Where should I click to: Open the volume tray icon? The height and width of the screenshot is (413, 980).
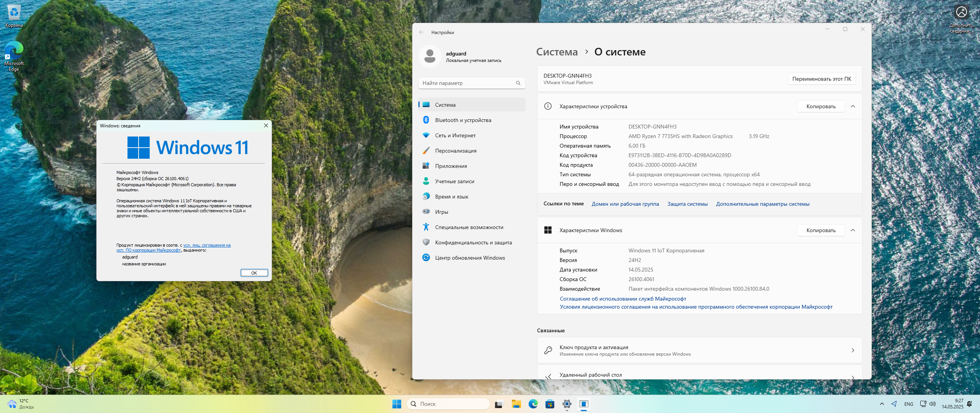tap(933, 404)
